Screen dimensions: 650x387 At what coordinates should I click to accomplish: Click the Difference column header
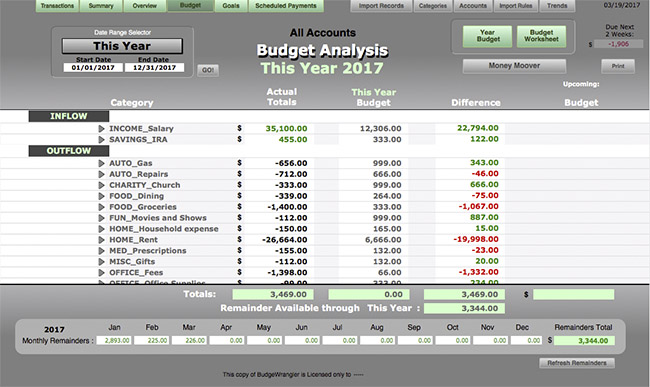point(476,103)
